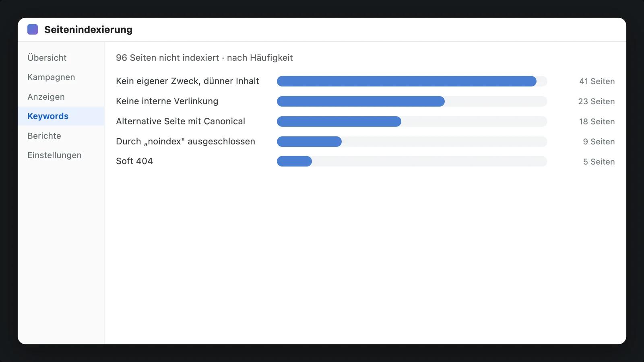Click the purple app logo icon
Viewport: 644px width, 362px height.
click(33, 29)
